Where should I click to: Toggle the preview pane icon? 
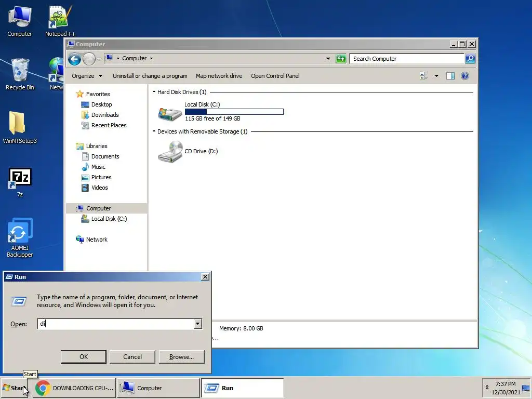[450, 76]
